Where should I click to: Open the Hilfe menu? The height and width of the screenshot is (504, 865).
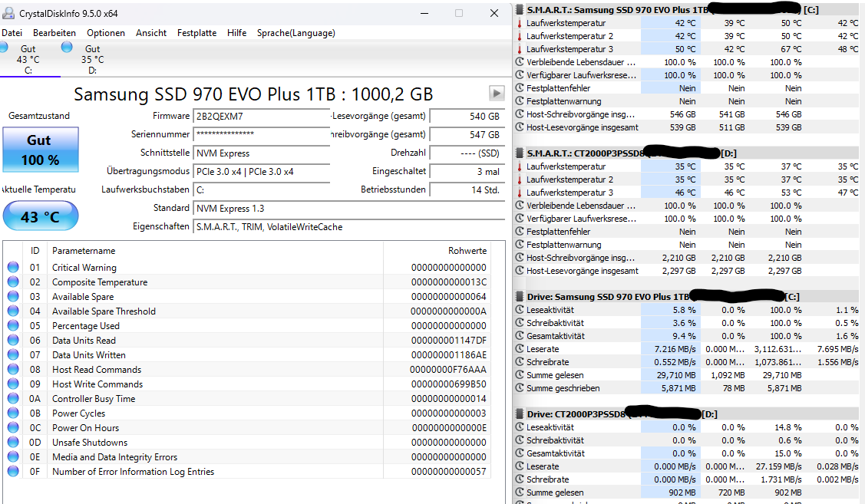pos(236,33)
